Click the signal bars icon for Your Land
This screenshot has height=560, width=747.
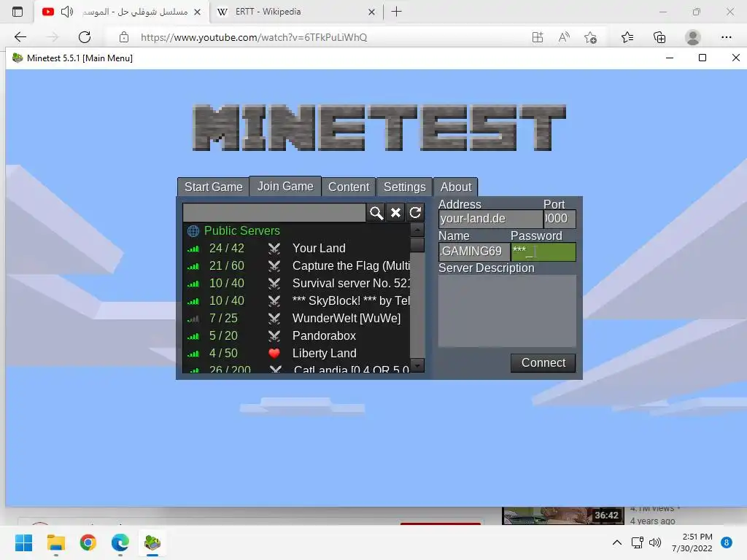click(x=193, y=249)
